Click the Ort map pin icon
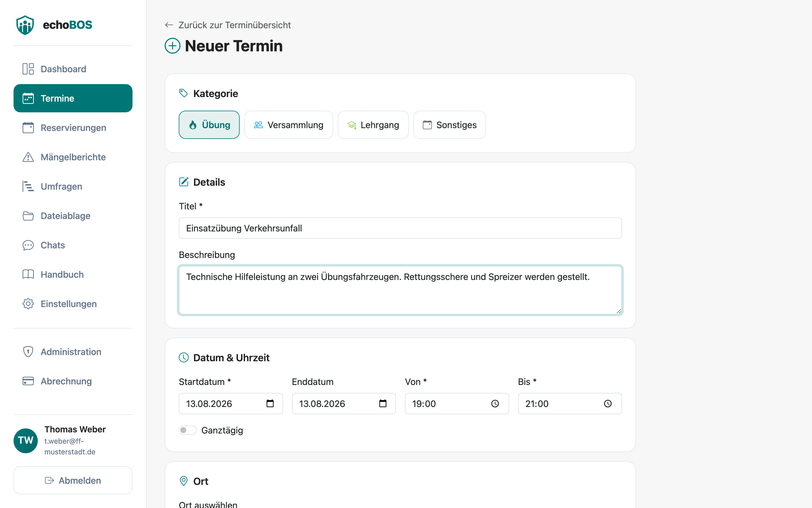Image resolution: width=812 pixels, height=508 pixels. pos(184,481)
